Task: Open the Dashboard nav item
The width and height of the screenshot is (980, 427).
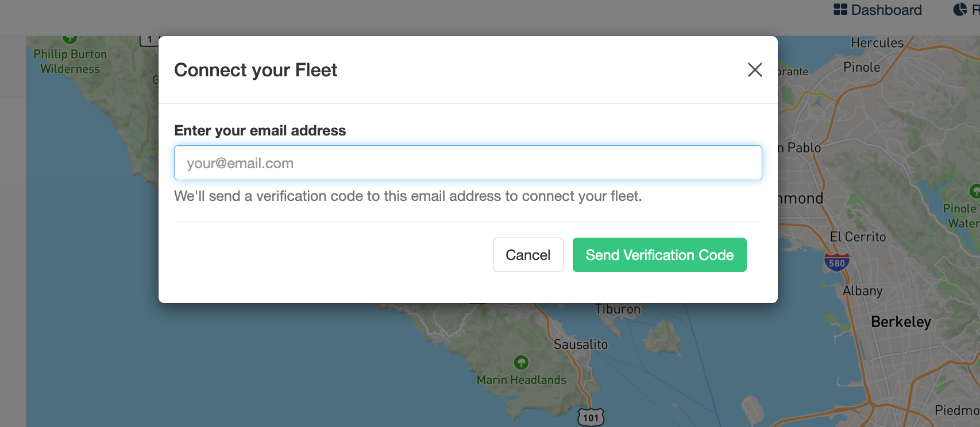Action: [x=886, y=10]
